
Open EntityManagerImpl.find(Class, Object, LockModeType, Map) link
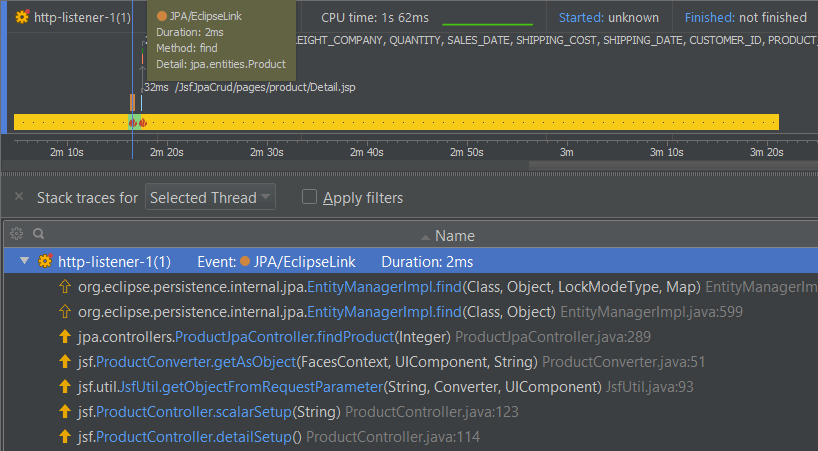point(384,287)
